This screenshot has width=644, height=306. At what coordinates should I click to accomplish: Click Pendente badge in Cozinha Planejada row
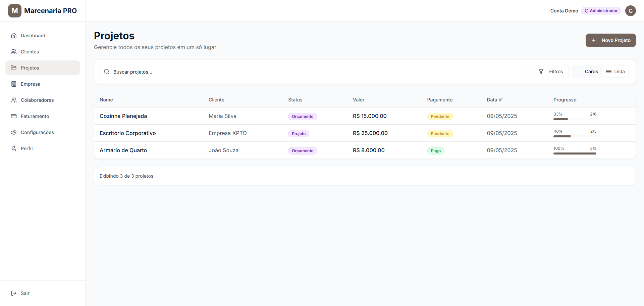click(x=440, y=117)
